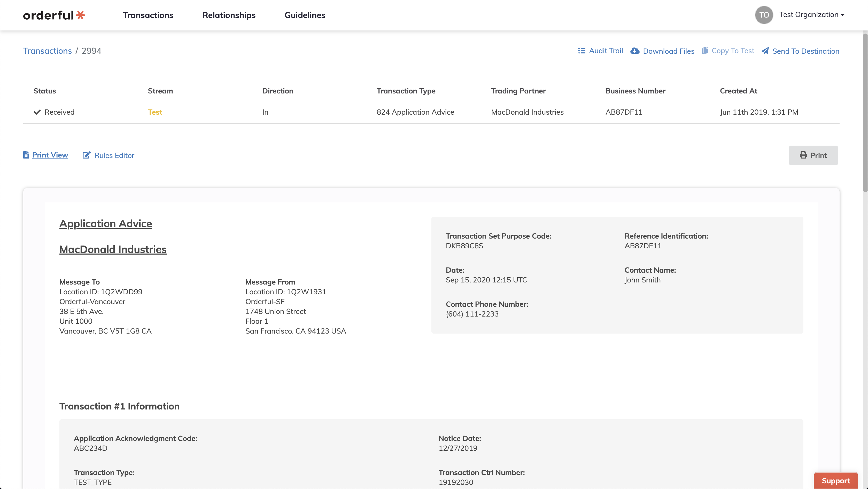Click the Application Advice heading
The width and height of the screenshot is (868, 489).
[105, 224]
